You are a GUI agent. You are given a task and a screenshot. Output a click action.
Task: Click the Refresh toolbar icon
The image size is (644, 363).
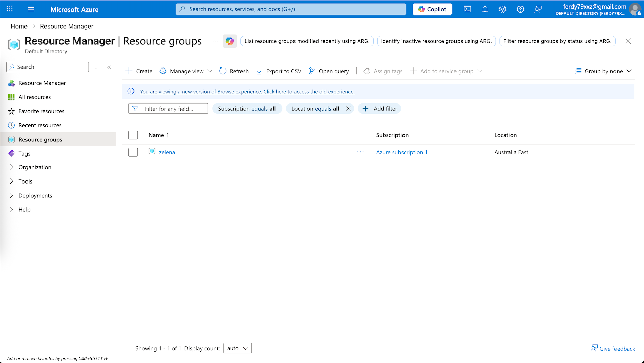[x=223, y=71]
